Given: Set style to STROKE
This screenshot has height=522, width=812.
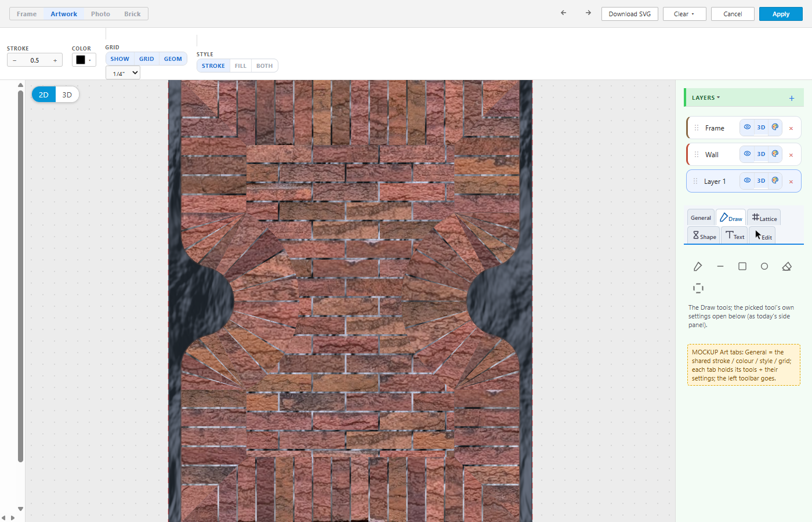Looking at the screenshot, I should (x=213, y=66).
